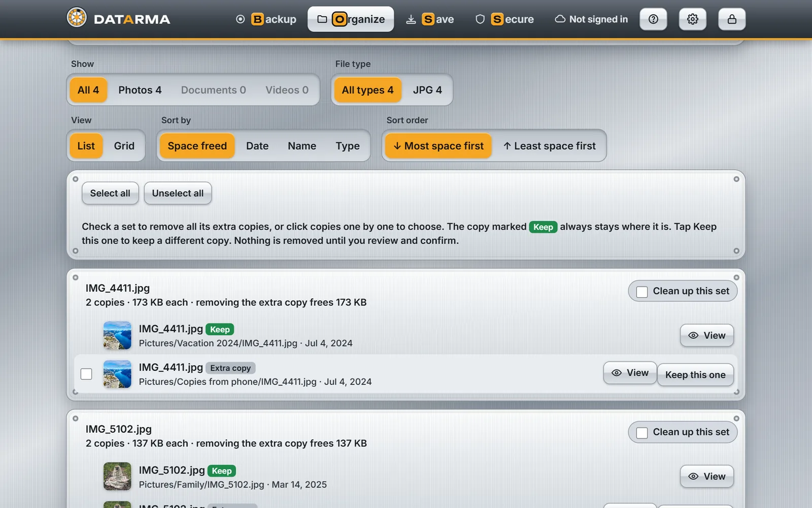The image size is (812, 508).
Task: Show All 4 files filter
Action: pos(88,90)
